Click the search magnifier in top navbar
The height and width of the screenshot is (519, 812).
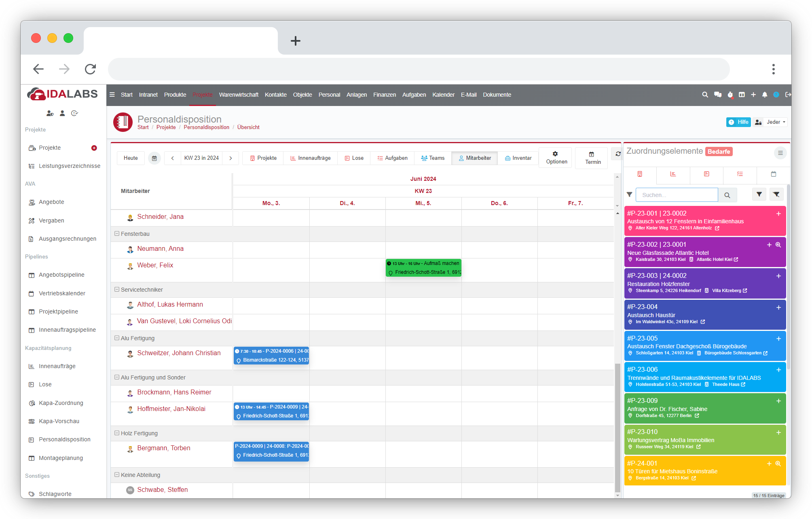[x=705, y=95]
